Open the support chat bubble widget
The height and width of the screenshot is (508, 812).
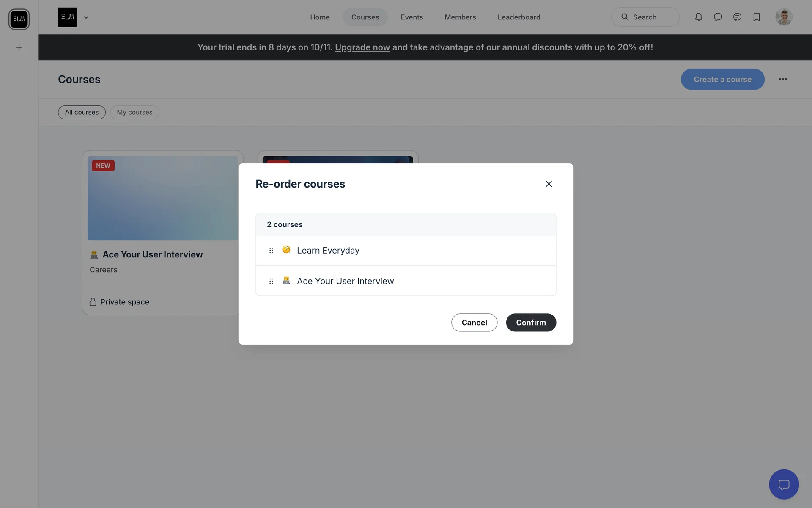pyautogui.click(x=784, y=484)
